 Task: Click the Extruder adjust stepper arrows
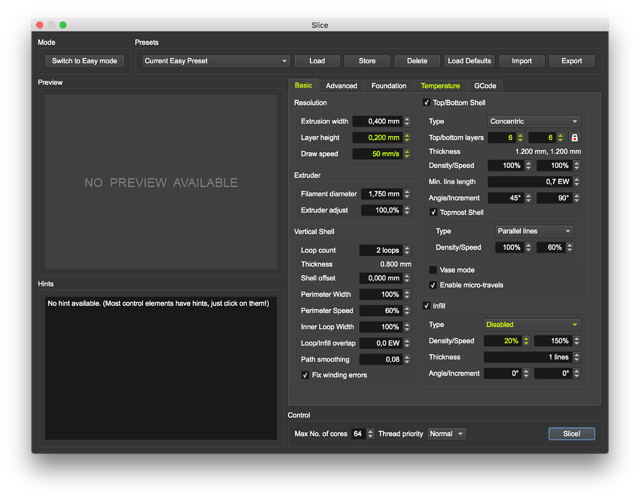coord(407,210)
